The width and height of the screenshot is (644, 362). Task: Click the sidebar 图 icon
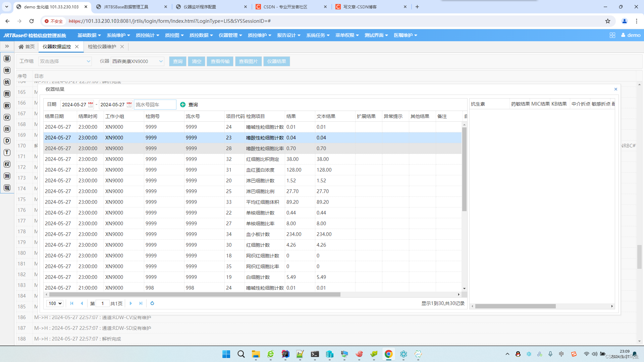7,94
